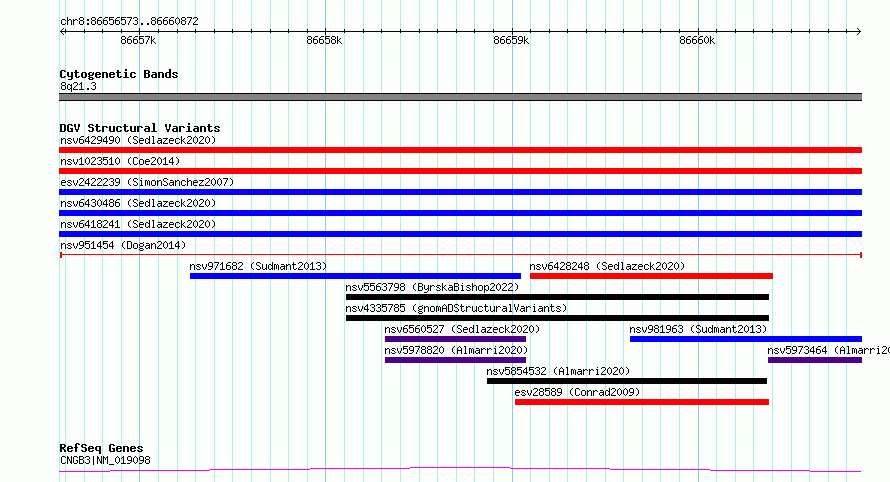Click the nsv6428248 (Sedlazeck2020) label
The height and width of the screenshot is (482, 890).
point(607,266)
